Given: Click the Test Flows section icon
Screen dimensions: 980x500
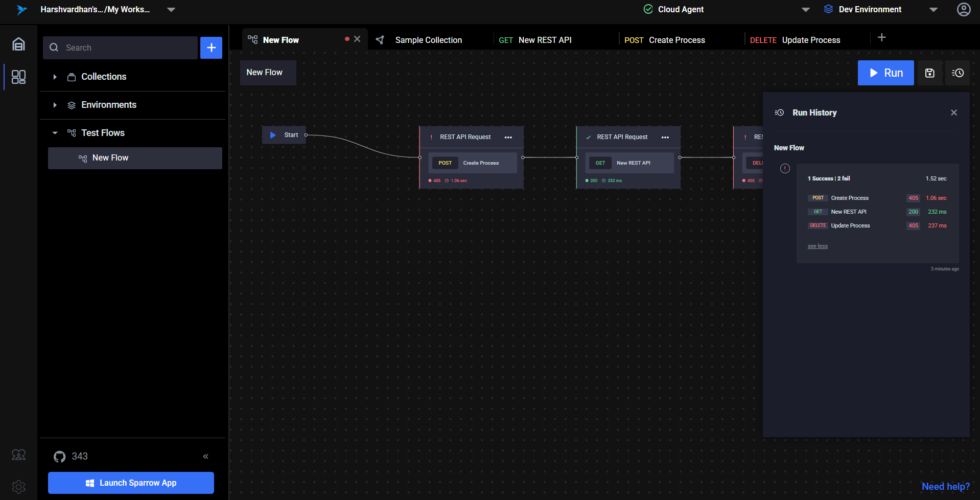Looking at the screenshot, I should coord(72,132).
